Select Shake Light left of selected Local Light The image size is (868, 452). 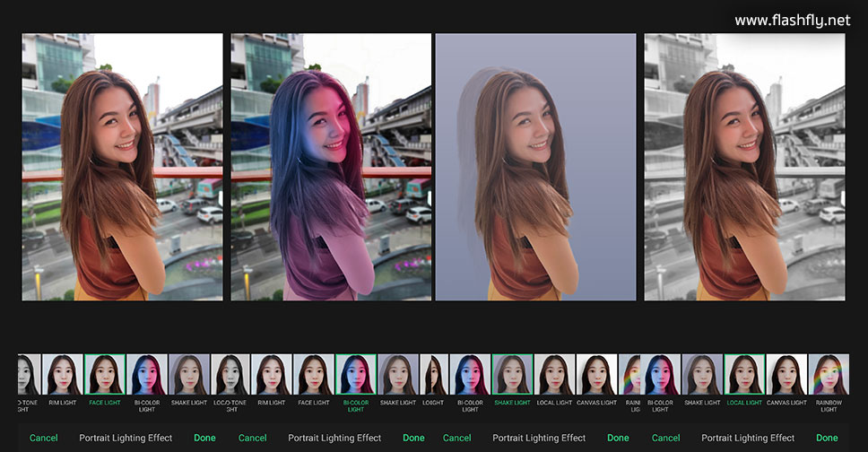(702, 375)
